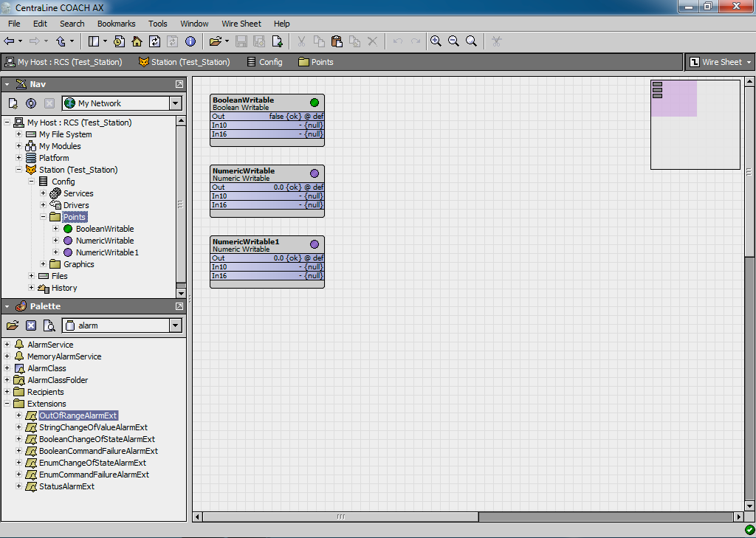Click the Cut icon in the toolbar
The height and width of the screenshot is (538, 756).
[301, 41]
